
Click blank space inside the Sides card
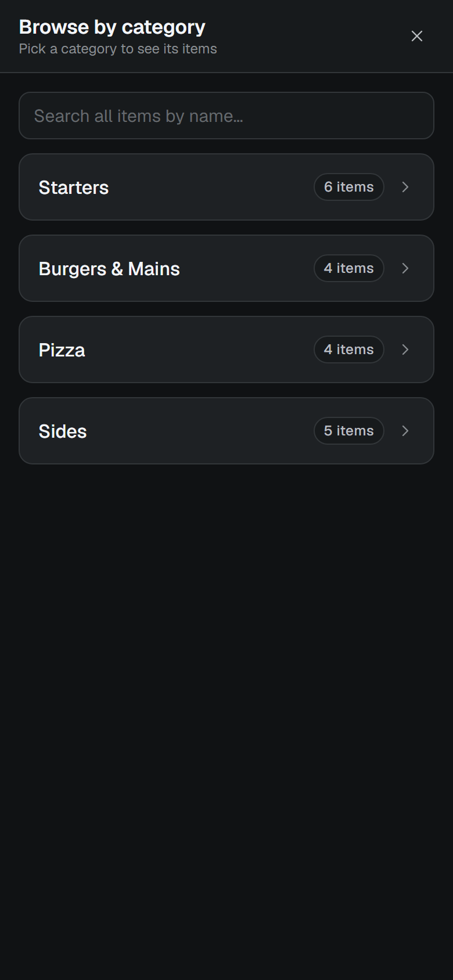pyautogui.click(x=197, y=431)
